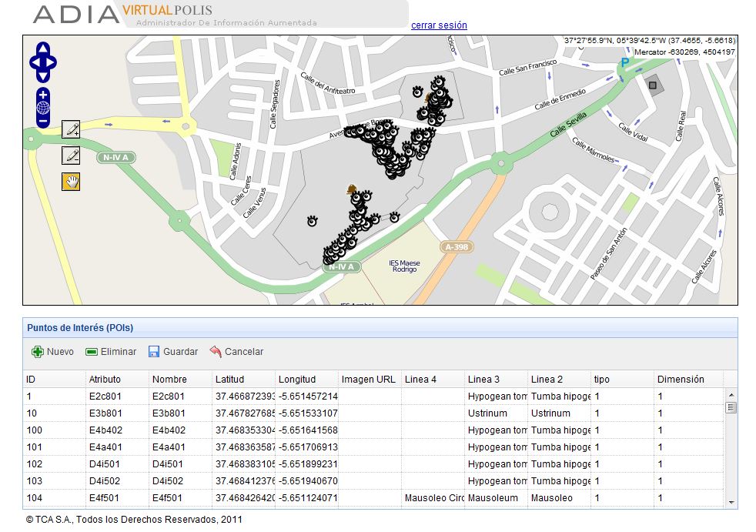Viewport: 756px width, 532px height.
Task: Select the add-point pencil plus tool
Action: (x=71, y=129)
